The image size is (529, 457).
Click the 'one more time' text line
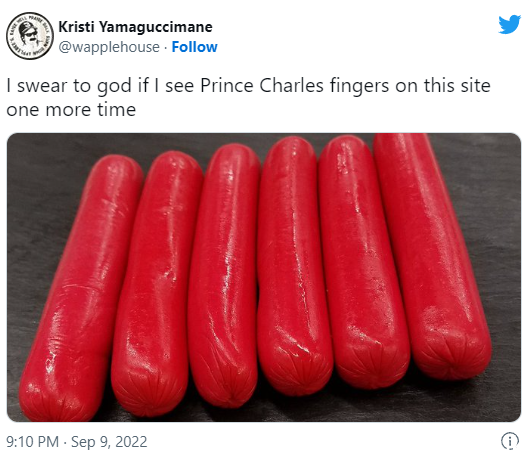71,110
